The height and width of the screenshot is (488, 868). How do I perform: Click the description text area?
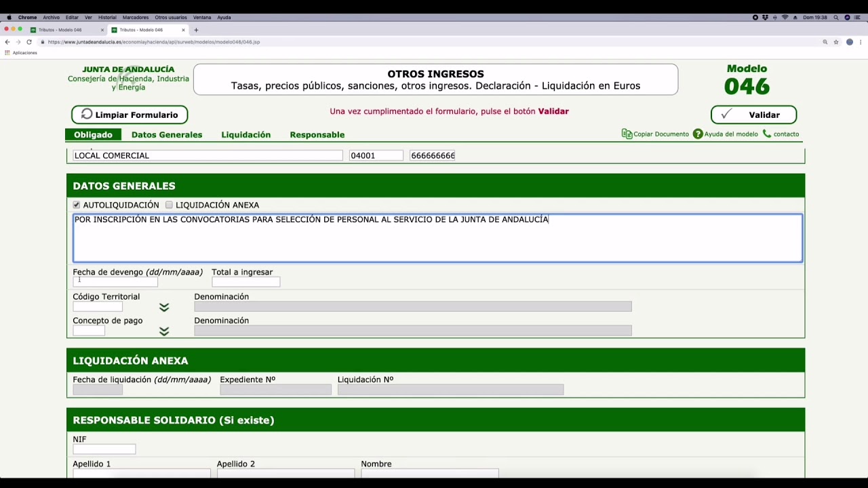pyautogui.click(x=437, y=238)
